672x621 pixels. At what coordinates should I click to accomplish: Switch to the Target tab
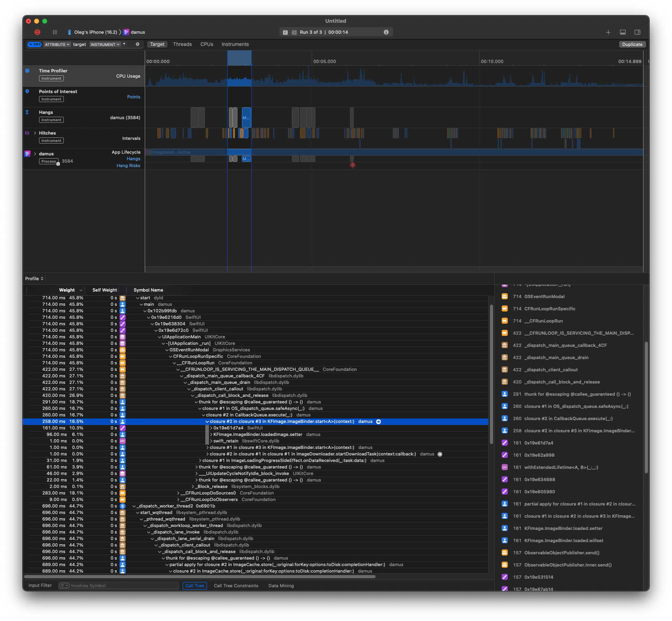[x=157, y=44]
